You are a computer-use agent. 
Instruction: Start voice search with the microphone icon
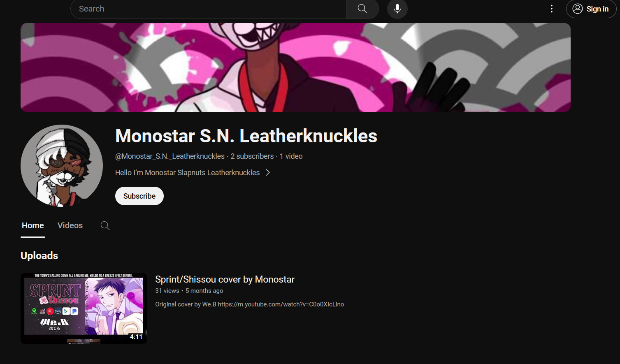[x=397, y=9]
